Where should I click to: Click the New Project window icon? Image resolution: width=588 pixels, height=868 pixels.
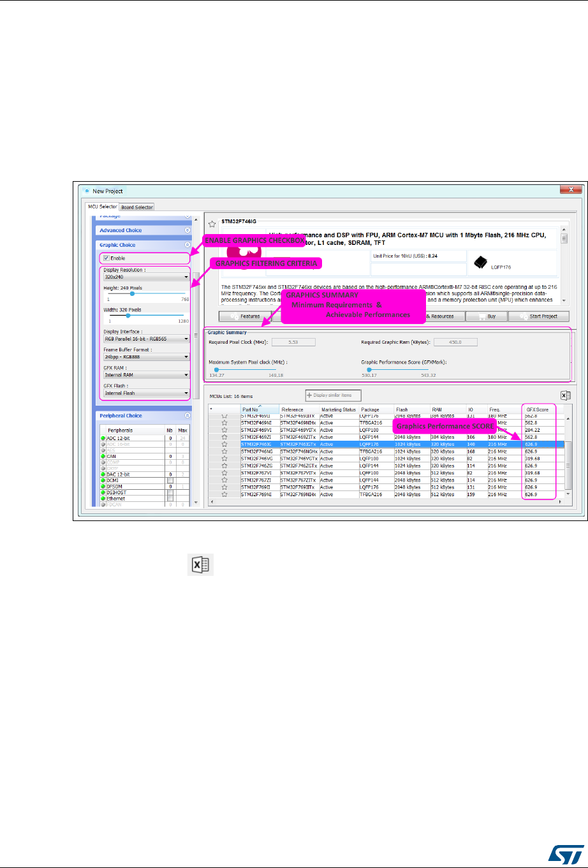87,191
